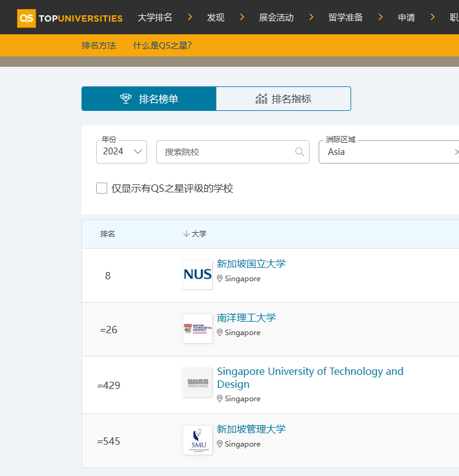This screenshot has height=476, width=459.
Task: Open the 发现 menu
Action: click(216, 18)
